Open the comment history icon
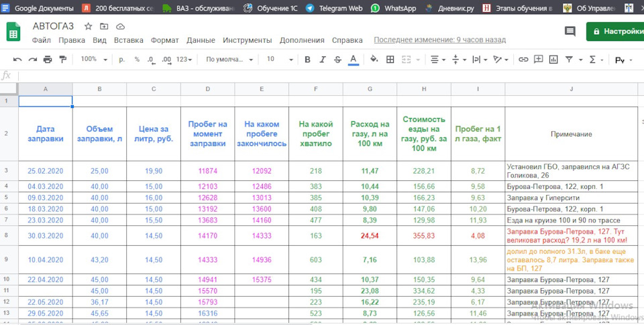This screenshot has height=325, width=644. 570,31
